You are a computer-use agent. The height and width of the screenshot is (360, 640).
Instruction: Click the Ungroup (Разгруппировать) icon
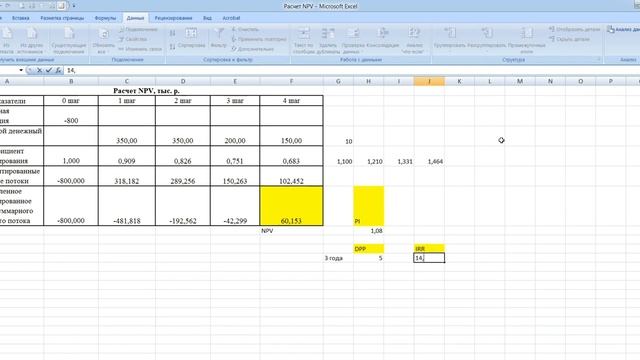pyautogui.click(x=487, y=33)
